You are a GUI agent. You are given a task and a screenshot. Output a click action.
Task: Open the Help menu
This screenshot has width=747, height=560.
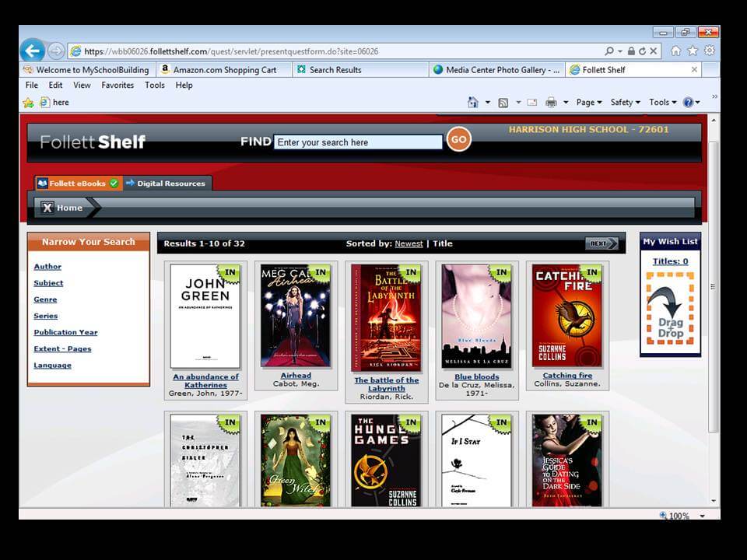pyautogui.click(x=184, y=86)
